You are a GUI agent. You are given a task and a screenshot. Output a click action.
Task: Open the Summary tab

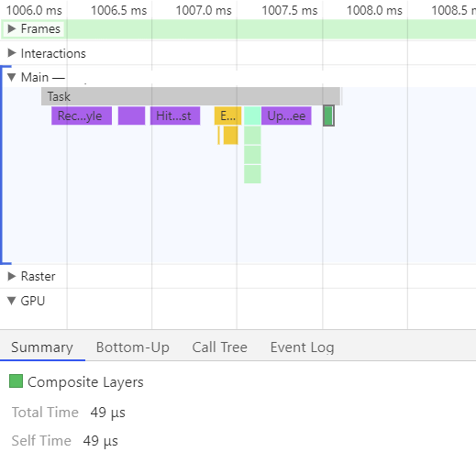42,347
